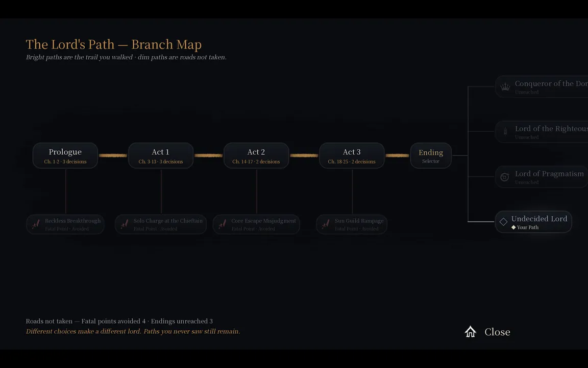
Task: Click the Reckless Breakthrough fatal point
Action: coord(65,224)
